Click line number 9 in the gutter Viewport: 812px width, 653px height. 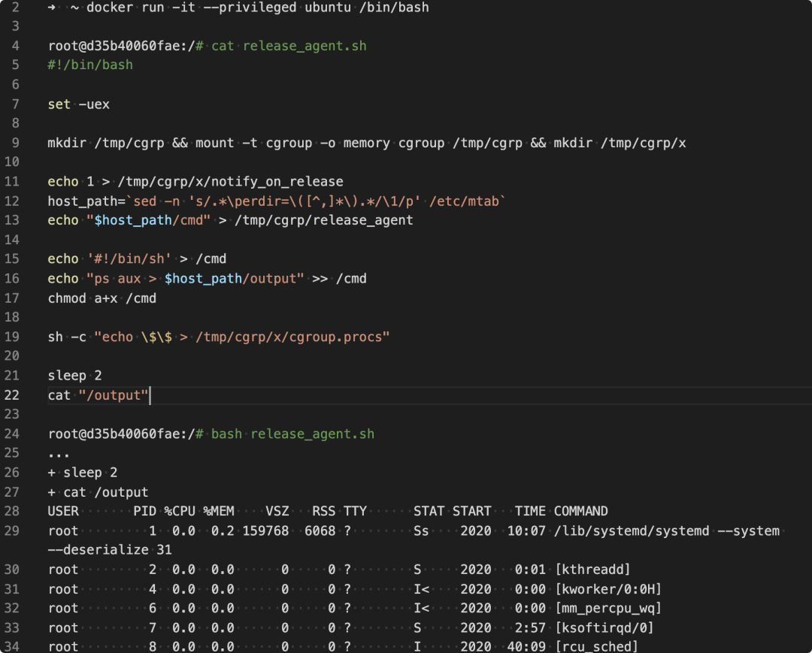pos(15,144)
